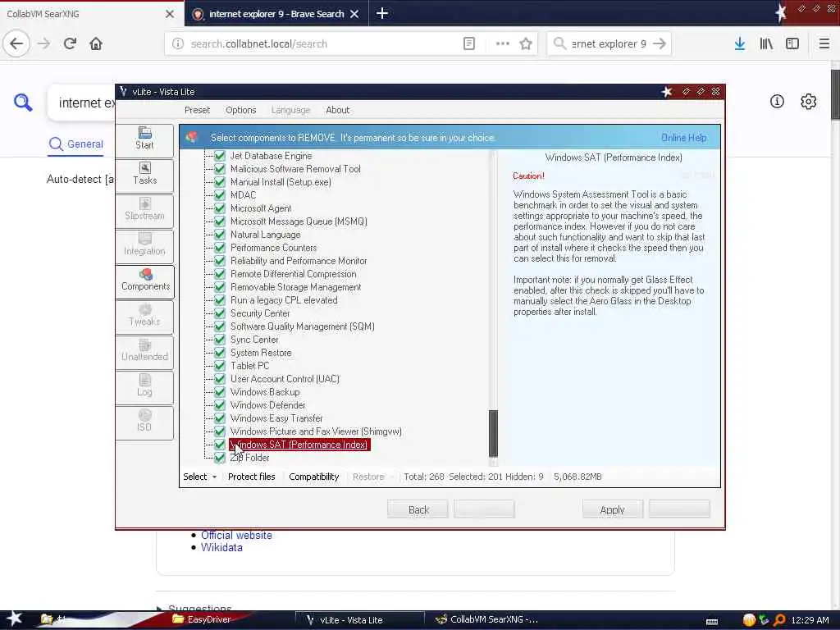840x630 pixels.
Task: Click the browser back arrow
Action: [x=16, y=43]
